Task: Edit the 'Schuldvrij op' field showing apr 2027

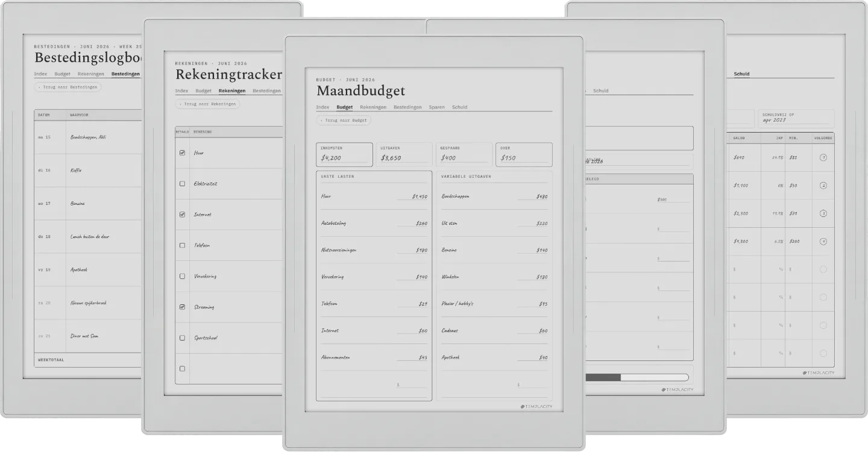Action: (x=796, y=118)
